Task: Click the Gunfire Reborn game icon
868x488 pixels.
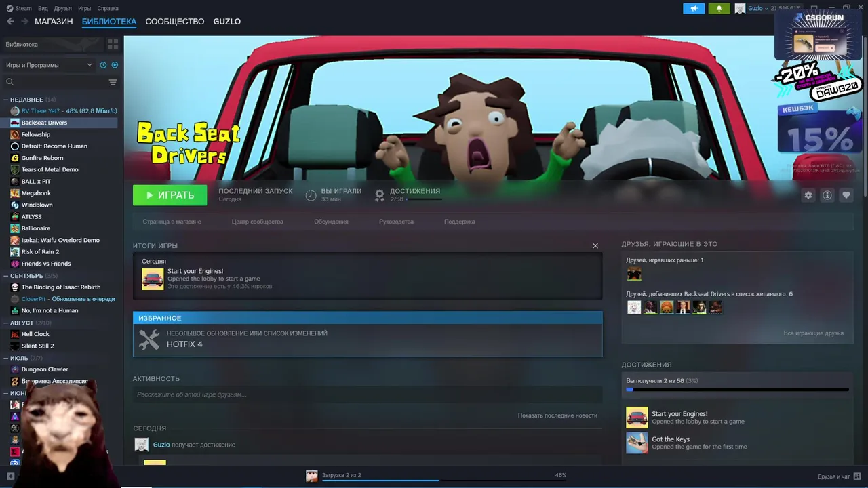Action: 15,158
